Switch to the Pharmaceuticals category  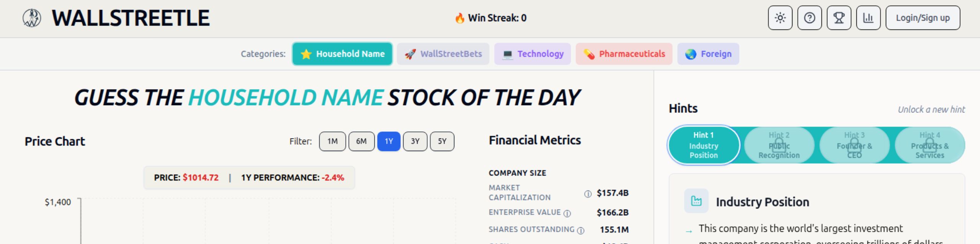pos(624,54)
